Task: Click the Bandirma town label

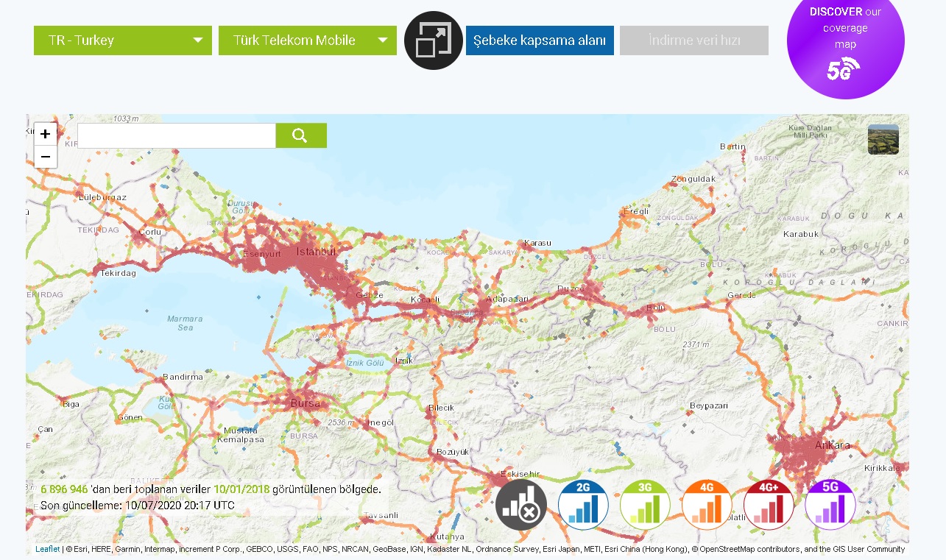Action: [x=183, y=377]
